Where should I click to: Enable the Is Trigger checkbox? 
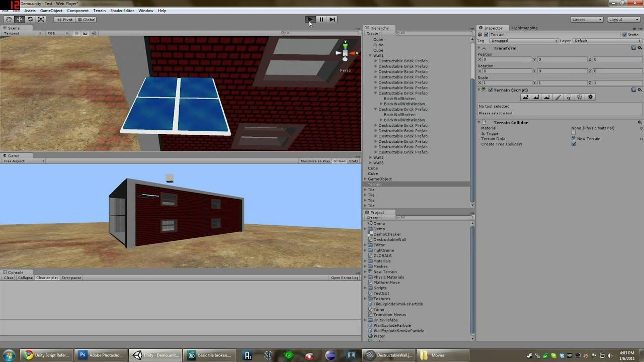pos(574,133)
